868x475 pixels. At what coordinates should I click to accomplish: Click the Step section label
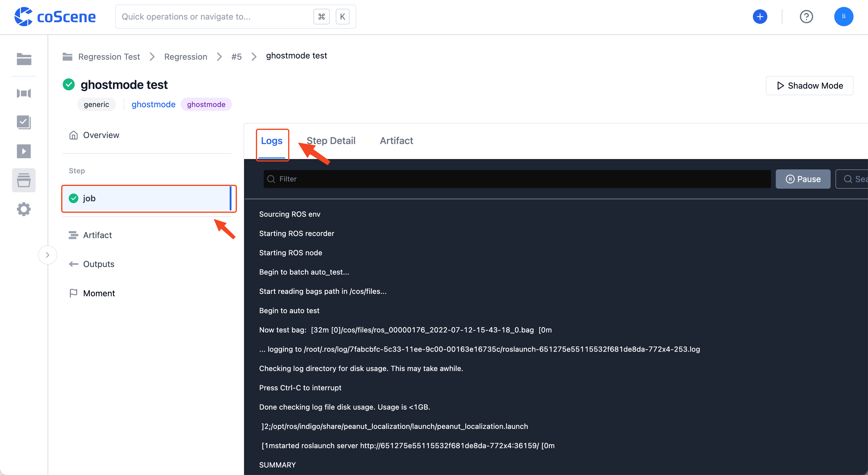[77, 171]
